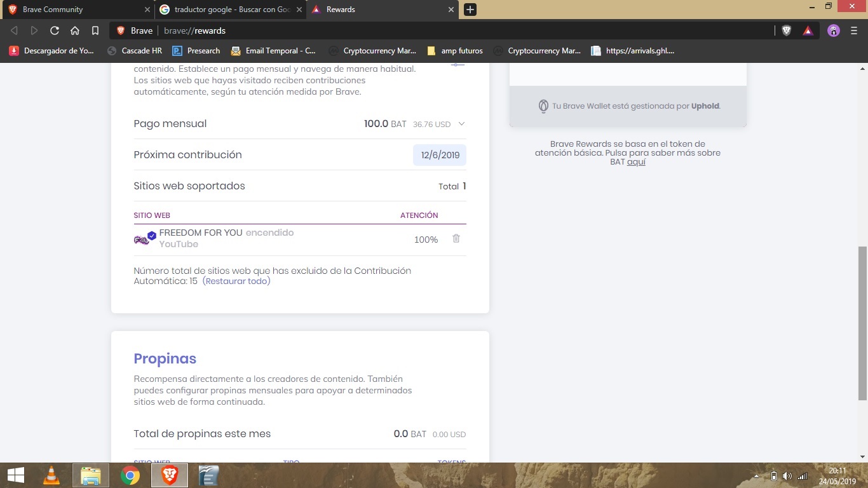Click the Tu Brave Wallet está gestionada por Uphold text
868x488 pixels.
click(636, 106)
